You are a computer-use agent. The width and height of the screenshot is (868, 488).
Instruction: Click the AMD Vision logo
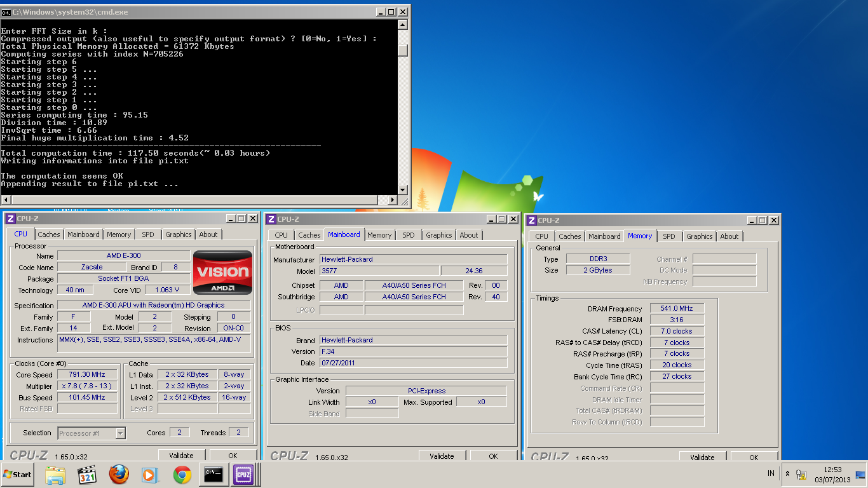click(222, 273)
